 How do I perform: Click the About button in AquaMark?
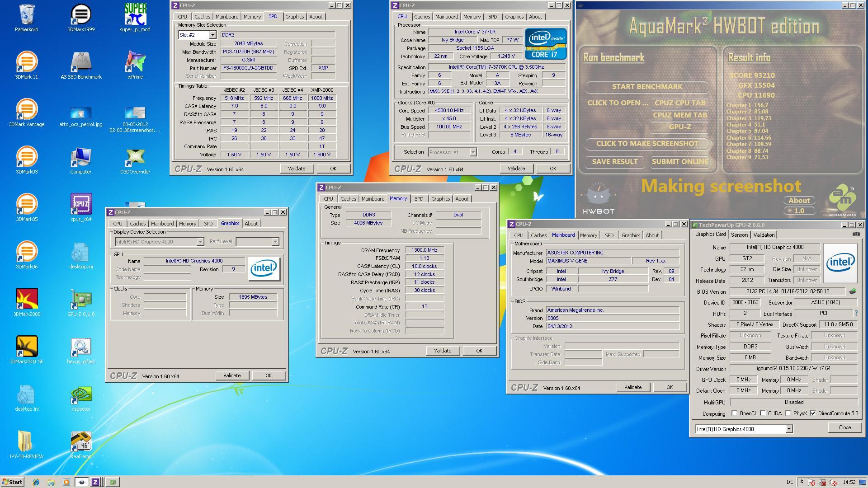[x=799, y=200]
